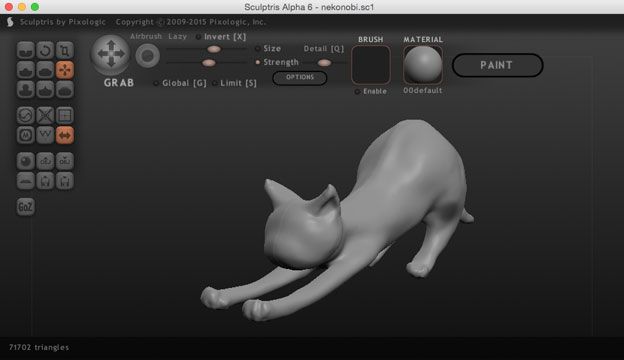The width and height of the screenshot is (624, 360).
Task: Select the Crease sculpting tool
Action: pyautogui.click(x=26, y=51)
